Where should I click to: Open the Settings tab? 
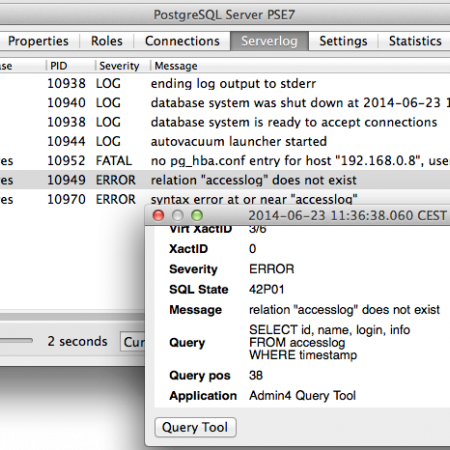pyautogui.click(x=343, y=41)
